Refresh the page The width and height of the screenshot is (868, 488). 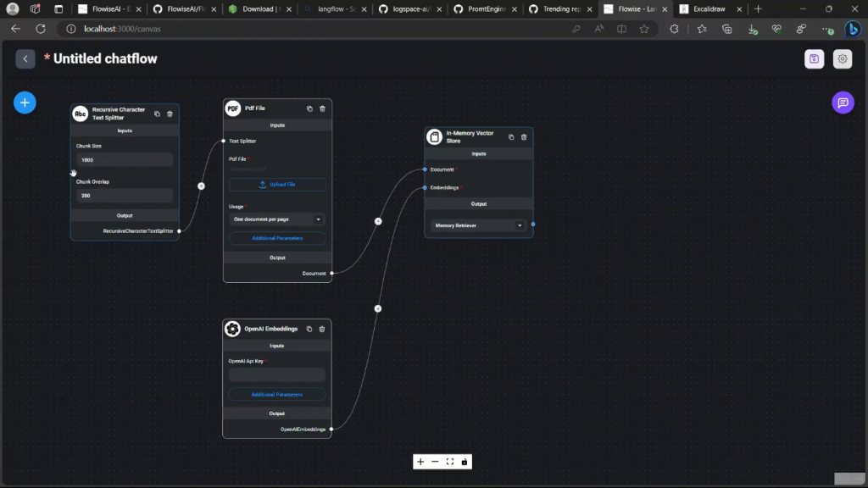click(41, 29)
